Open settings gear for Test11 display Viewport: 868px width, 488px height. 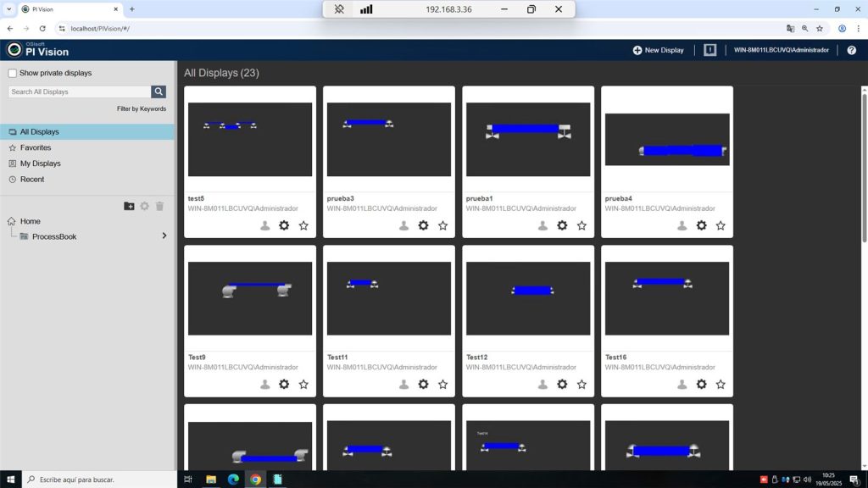pos(423,384)
